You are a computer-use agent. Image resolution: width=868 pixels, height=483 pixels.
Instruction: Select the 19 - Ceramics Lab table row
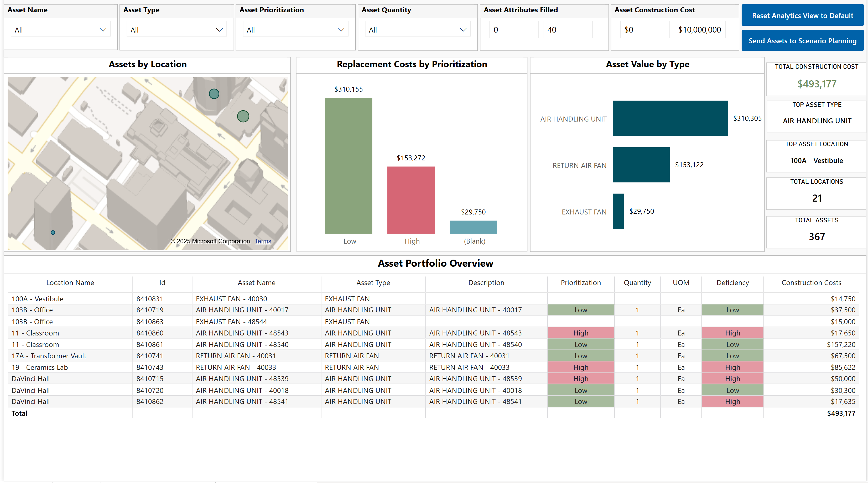tap(40, 367)
